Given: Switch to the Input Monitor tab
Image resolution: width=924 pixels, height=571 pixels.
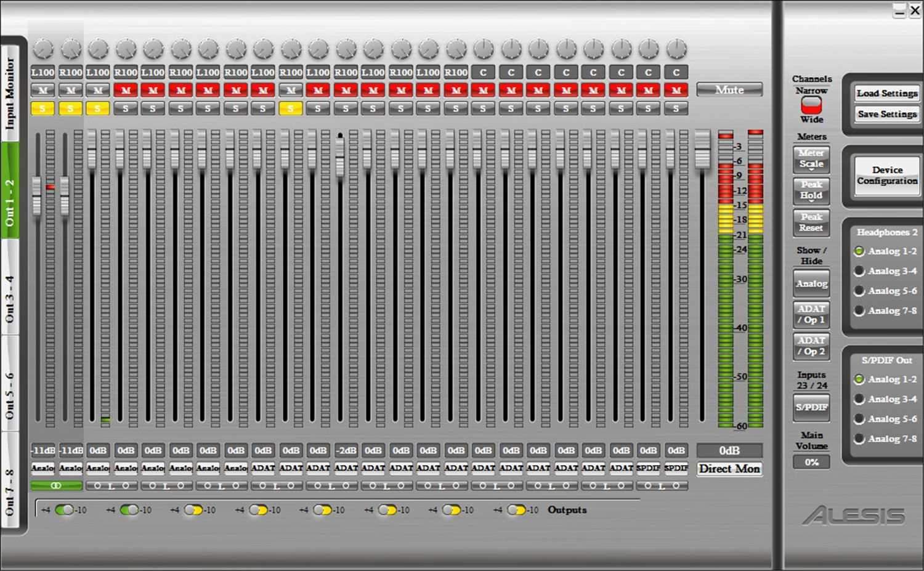Looking at the screenshot, I should [10, 92].
